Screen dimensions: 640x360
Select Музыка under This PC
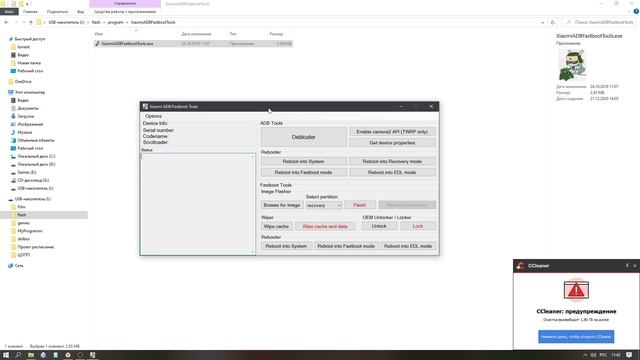(24, 132)
